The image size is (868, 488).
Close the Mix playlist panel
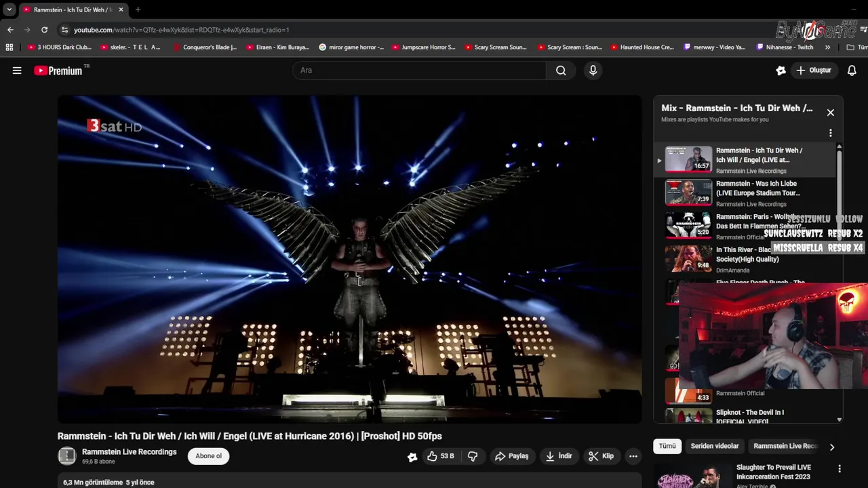click(830, 113)
